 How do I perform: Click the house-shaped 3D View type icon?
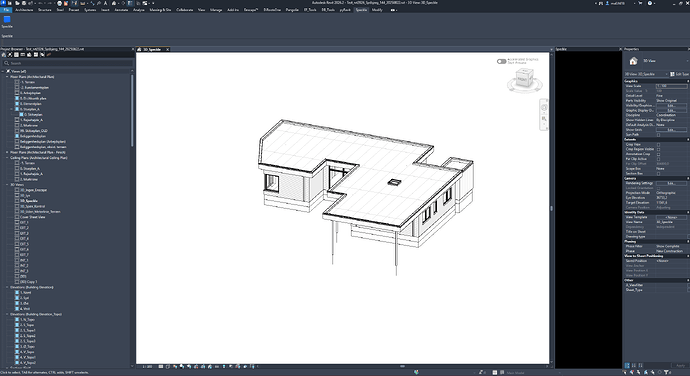633,61
